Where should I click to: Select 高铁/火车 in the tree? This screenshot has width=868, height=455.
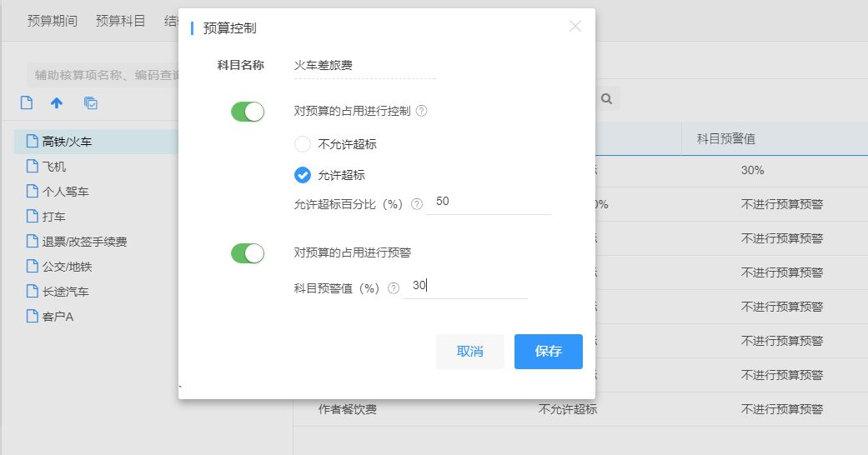(x=67, y=142)
